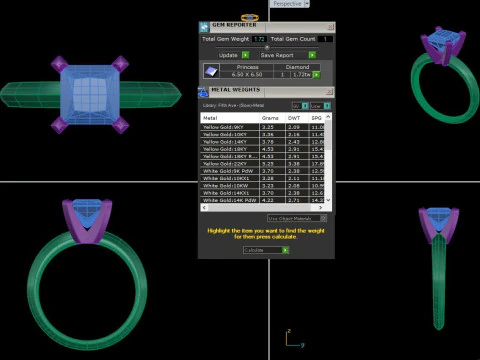This screenshot has width=480, height=360.
Task: Click the metal list scroll left arrow
Action: pyautogui.click(x=204, y=207)
